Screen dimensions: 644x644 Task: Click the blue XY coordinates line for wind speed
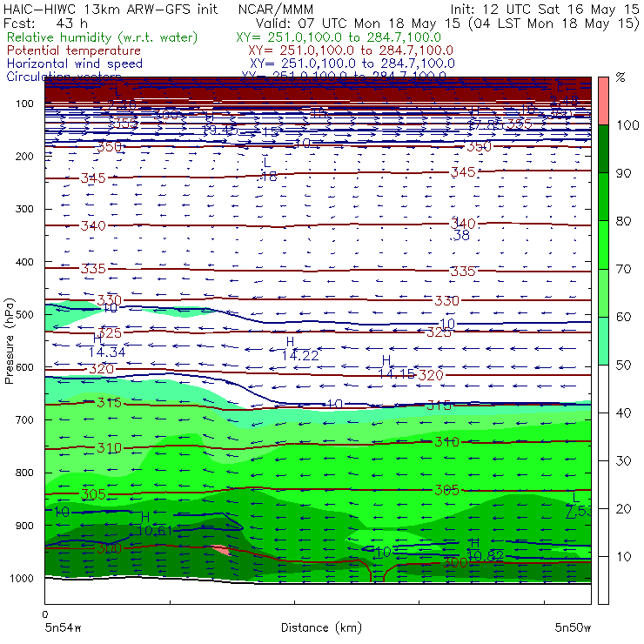[x=352, y=64]
